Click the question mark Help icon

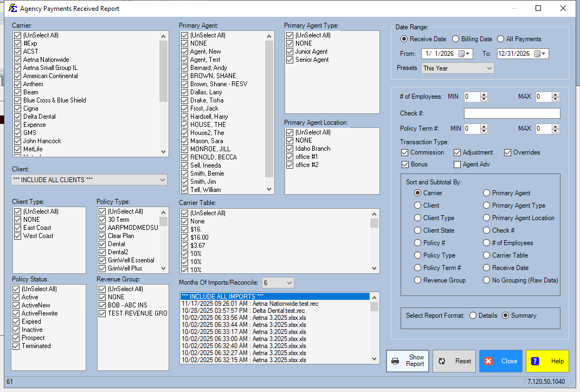click(535, 361)
